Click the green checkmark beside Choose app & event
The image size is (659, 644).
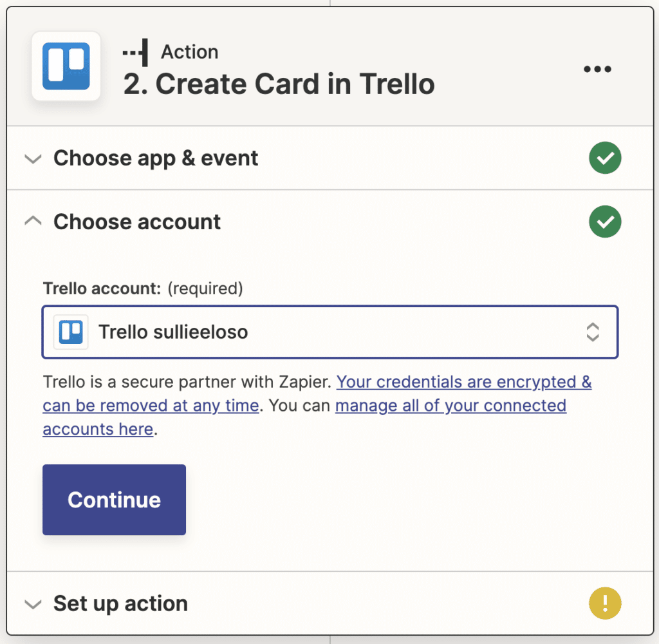click(604, 158)
